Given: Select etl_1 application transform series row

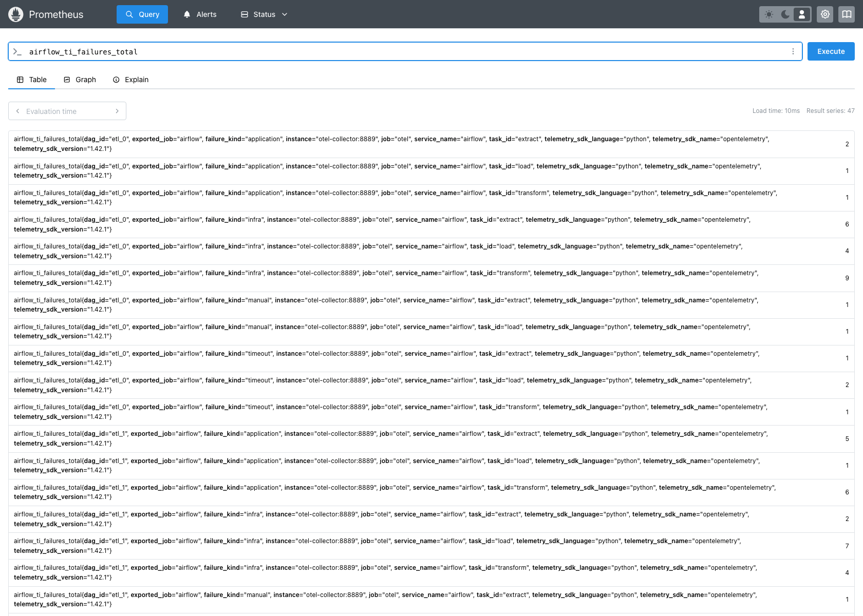Looking at the screenshot, I should click(431, 492).
